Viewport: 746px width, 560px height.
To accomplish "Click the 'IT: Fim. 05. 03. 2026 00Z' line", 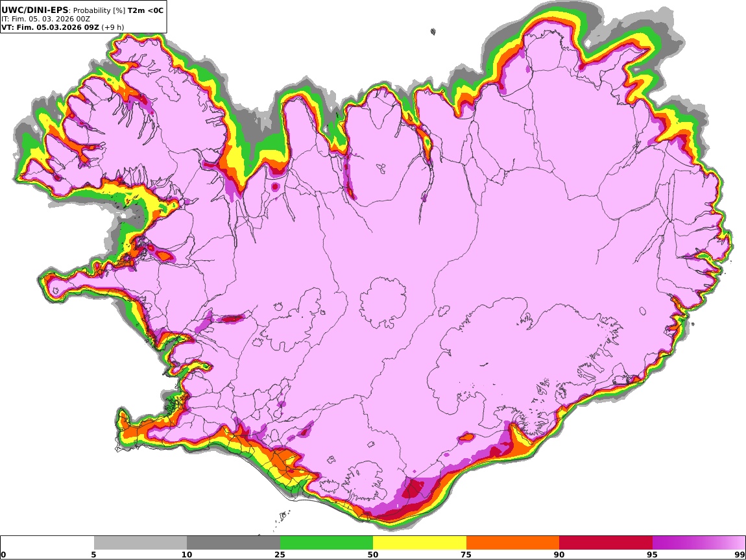I will pos(45,19).
